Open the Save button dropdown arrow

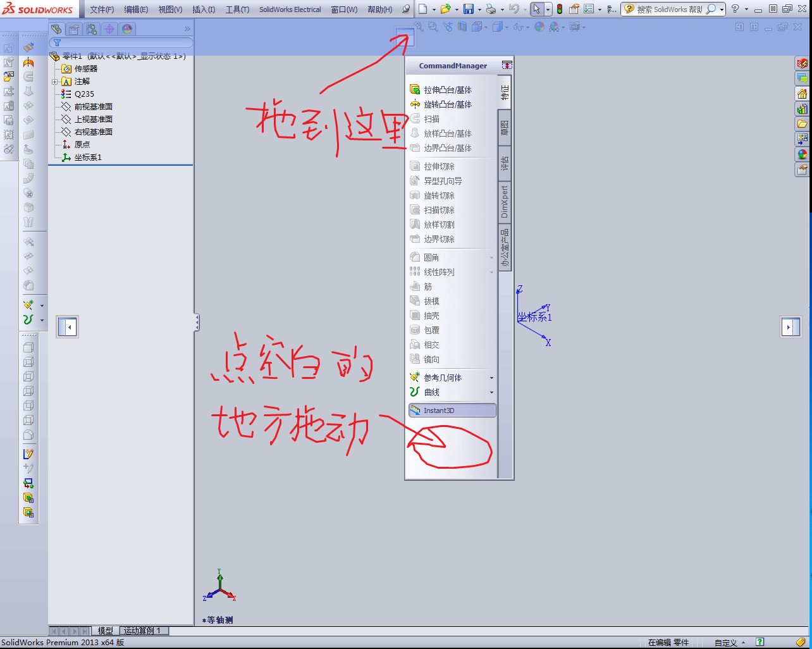coord(479,9)
